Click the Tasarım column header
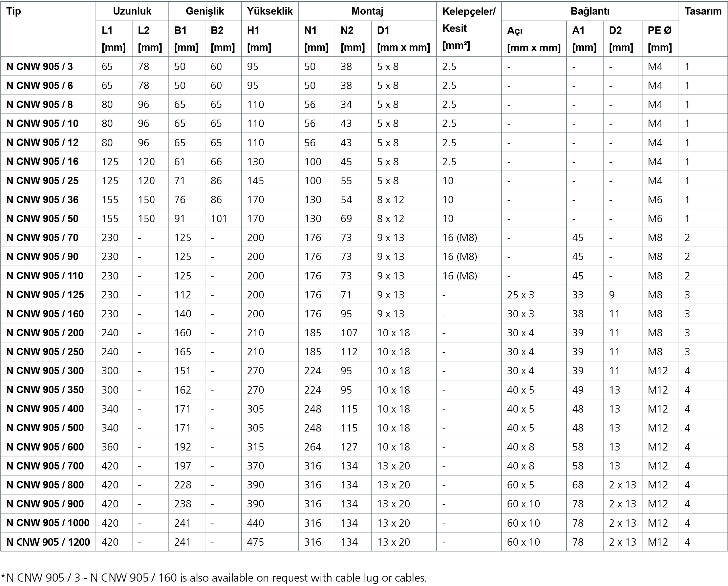The height and width of the screenshot is (586, 728). click(703, 11)
